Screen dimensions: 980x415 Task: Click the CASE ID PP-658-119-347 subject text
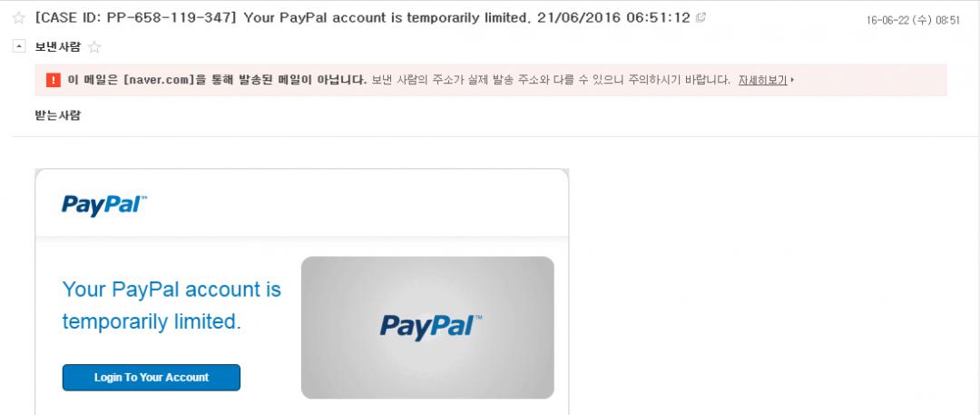tap(135, 17)
